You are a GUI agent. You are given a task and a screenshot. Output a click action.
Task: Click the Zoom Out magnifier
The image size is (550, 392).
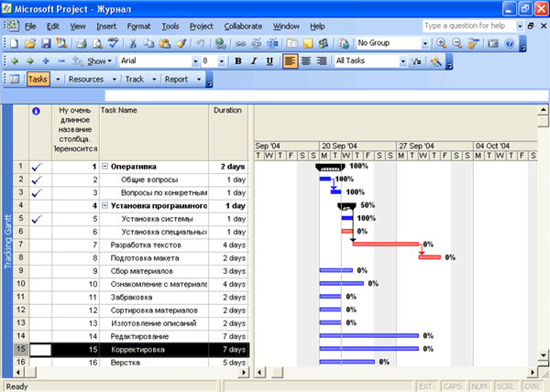[x=457, y=43]
